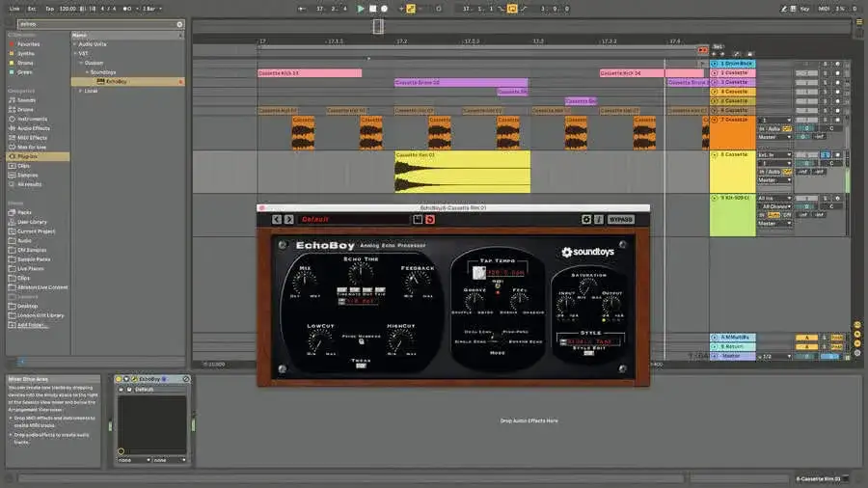The width and height of the screenshot is (868, 488).
Task: Open track 8 Ext. In input dropdown
Action: point(773,155)
